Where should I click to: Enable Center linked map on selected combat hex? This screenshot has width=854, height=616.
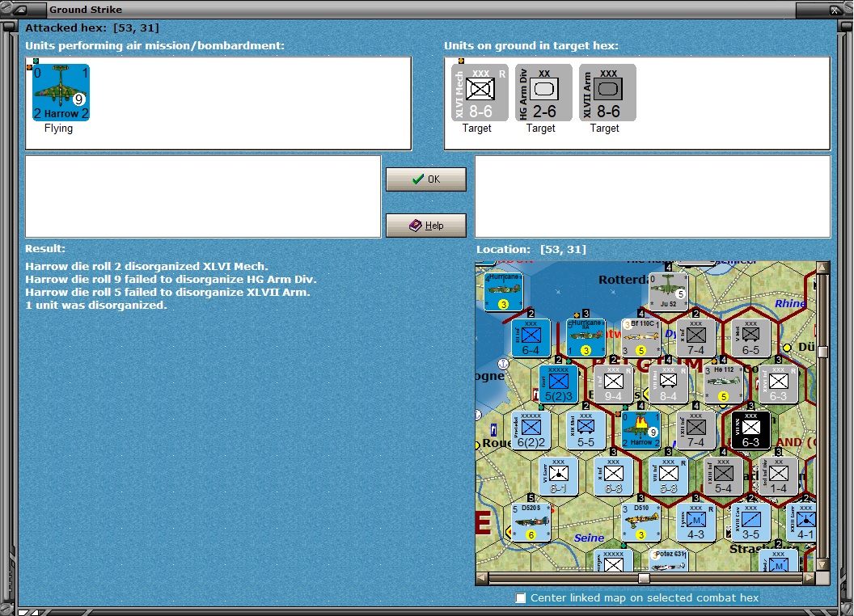(x=522, y=598)
